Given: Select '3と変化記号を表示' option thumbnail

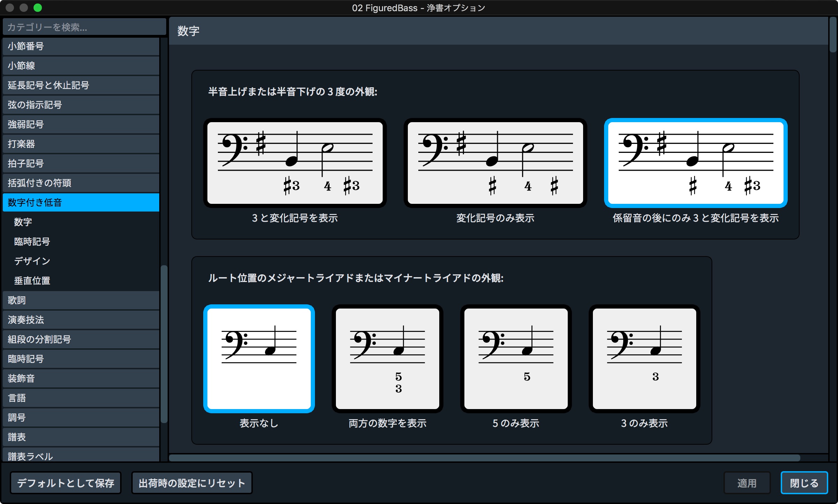Looking at the screenshot, I should point(295,163).
